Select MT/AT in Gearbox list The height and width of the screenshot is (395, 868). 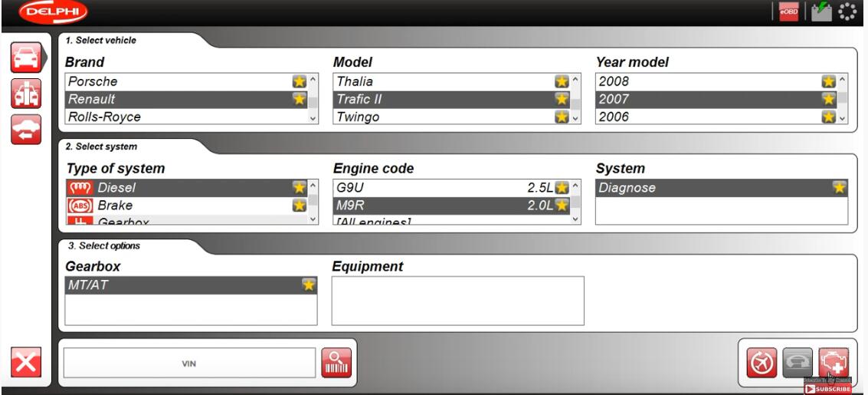pyautogui.click(x=191, y=285)
